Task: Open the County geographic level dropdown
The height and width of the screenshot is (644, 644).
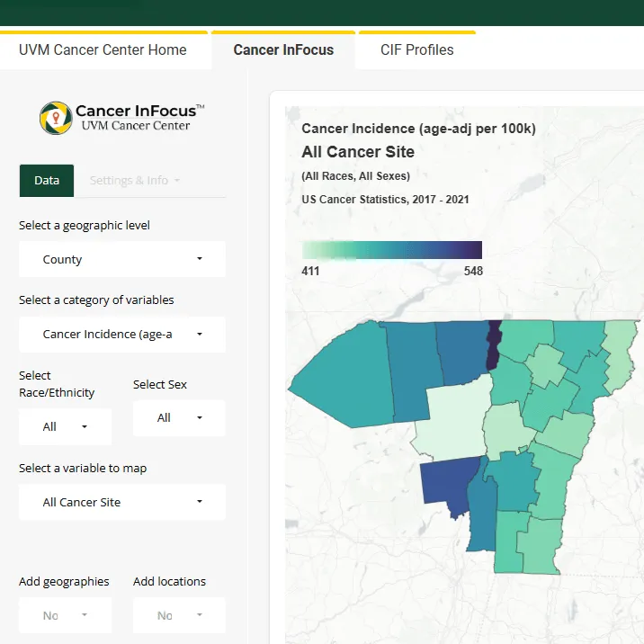Action: (x=121, y=259)
